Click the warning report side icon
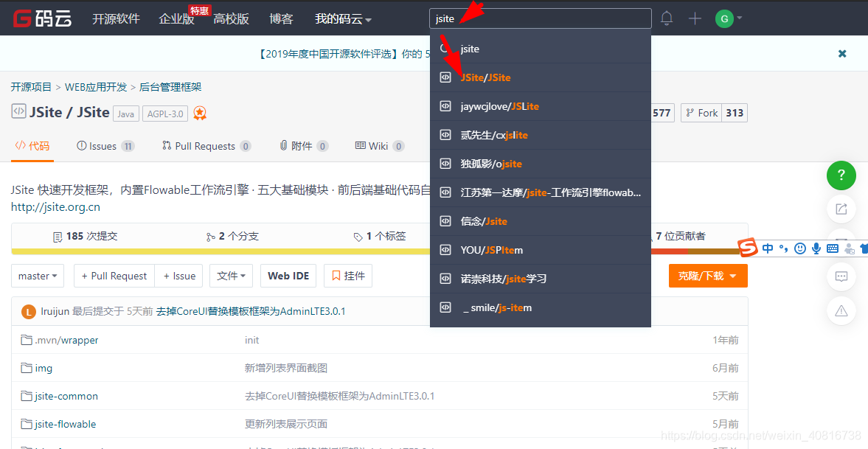 click(x=841, y=310)
